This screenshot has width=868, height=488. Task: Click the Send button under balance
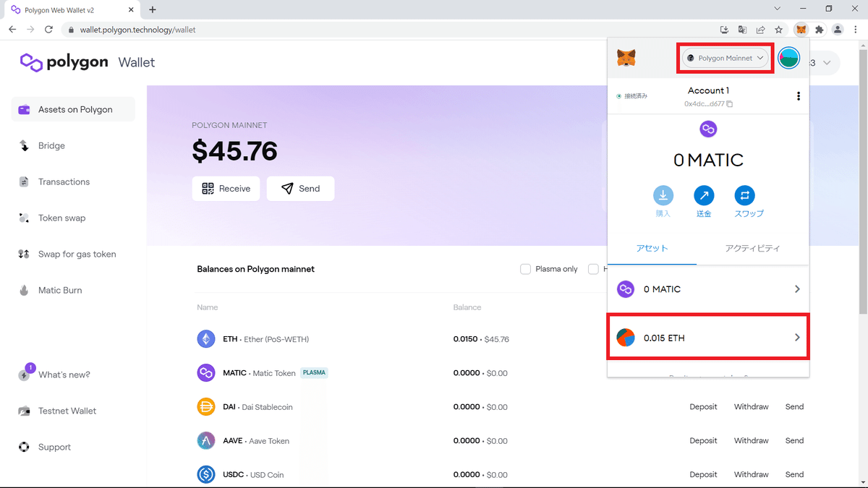(x=300, y=189)
